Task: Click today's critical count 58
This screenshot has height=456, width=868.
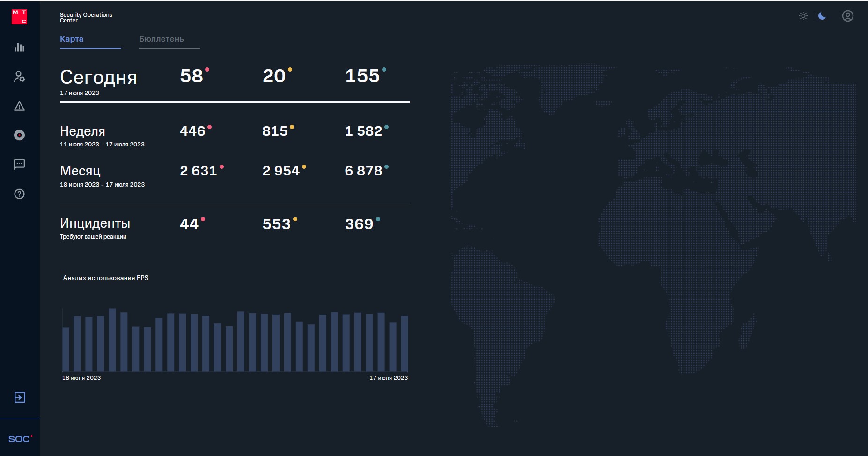Action: tap(191, 76)
